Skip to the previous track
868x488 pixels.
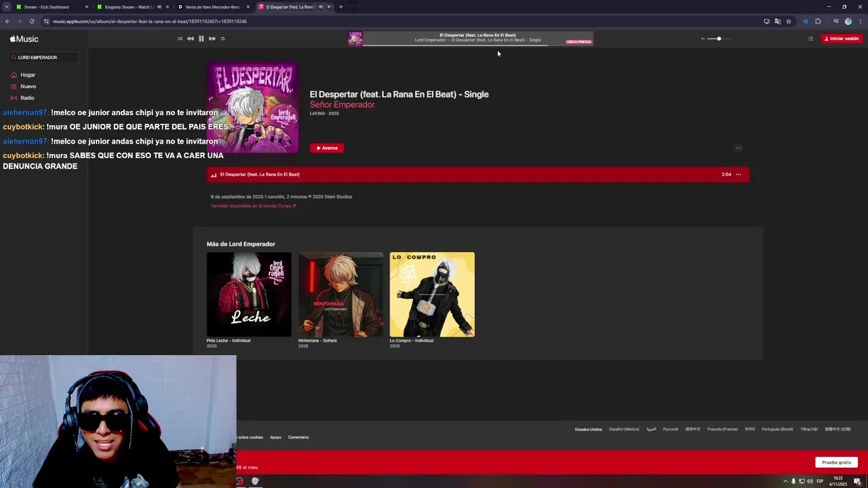tap(190, 39)
